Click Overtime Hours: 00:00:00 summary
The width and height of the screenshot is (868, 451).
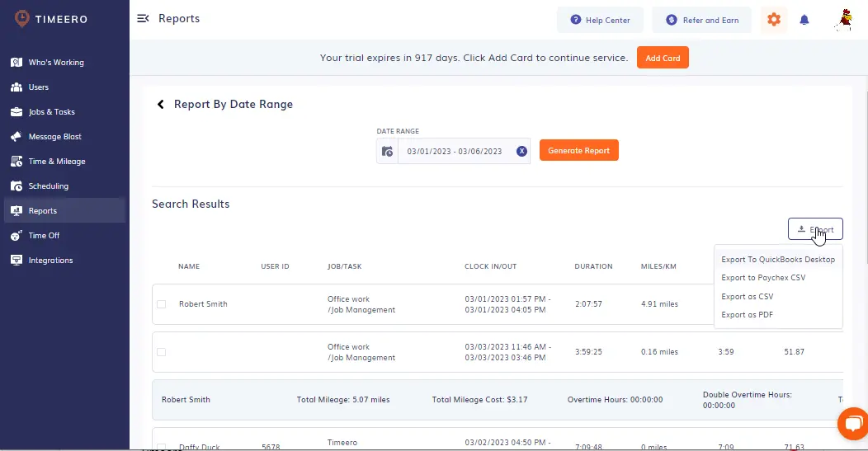pyautogui.click(x=615, y=400)
